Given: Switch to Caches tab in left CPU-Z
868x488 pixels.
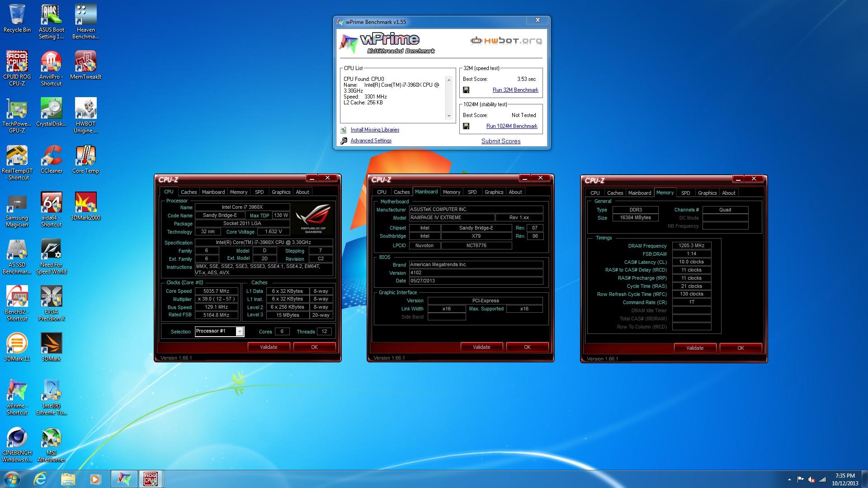Looking at the screenshot, I should click(x=189, y=192).
